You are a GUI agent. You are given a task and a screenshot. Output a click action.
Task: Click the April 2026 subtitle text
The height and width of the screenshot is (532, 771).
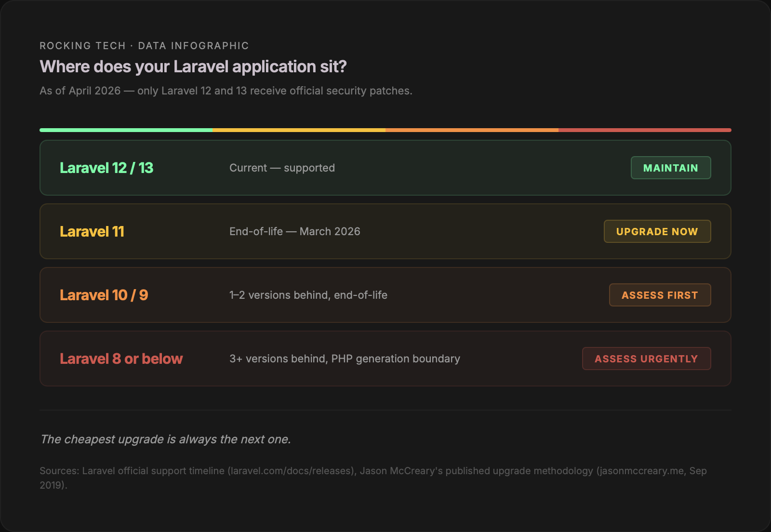click(x=226, y=91)
